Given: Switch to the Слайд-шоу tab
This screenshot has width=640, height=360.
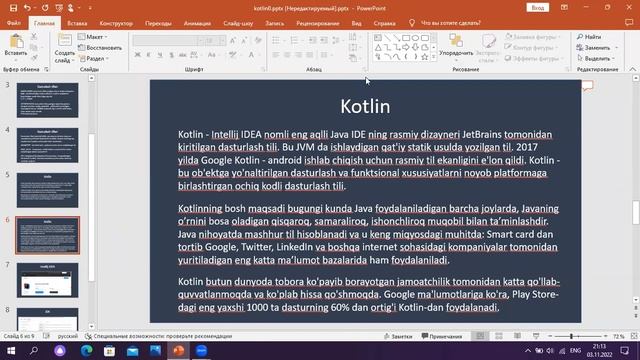Looking at the screenshot, I should pyautogui.click(x=238, y=23).
